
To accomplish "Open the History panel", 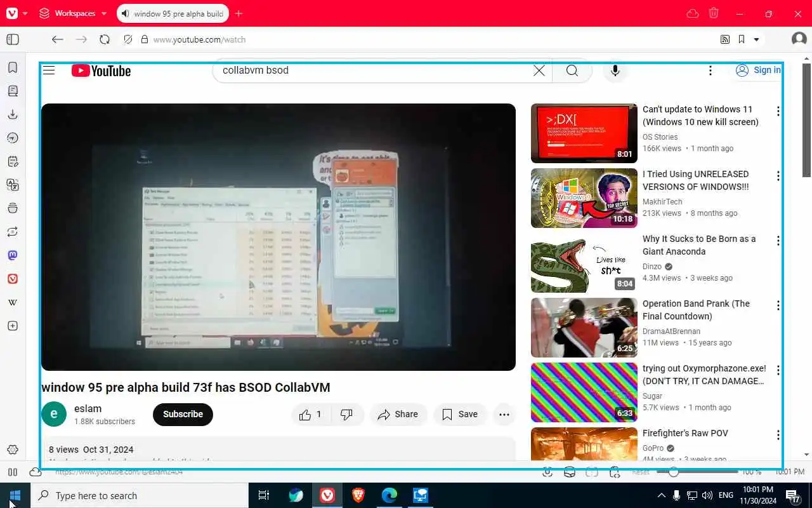I will [x=13, y=138].
